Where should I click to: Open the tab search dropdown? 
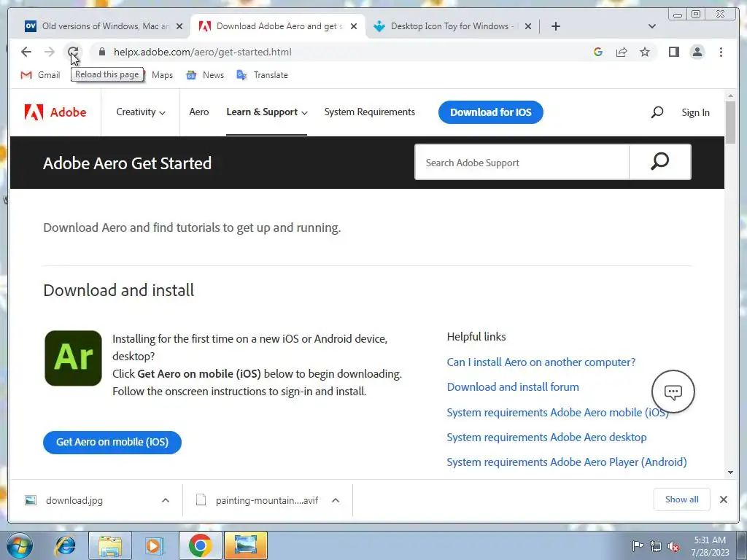pyautogui.click(x=652, y=26)
